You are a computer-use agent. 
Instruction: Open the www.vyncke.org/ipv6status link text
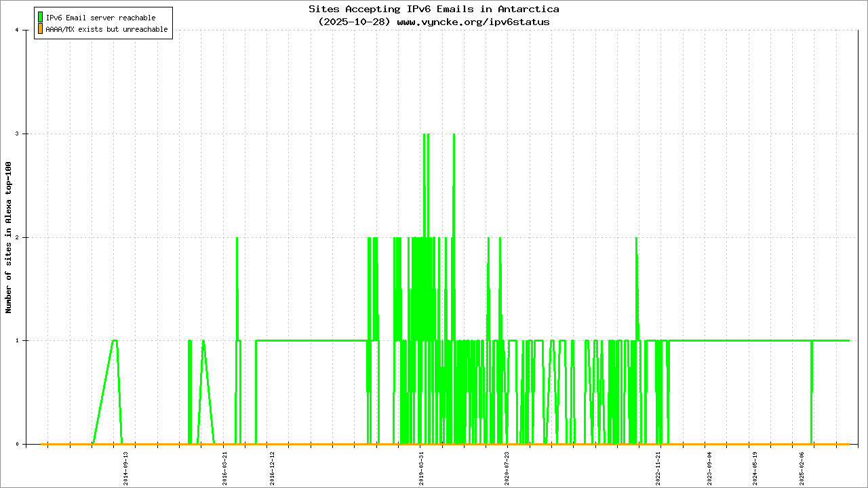(473, 22)
